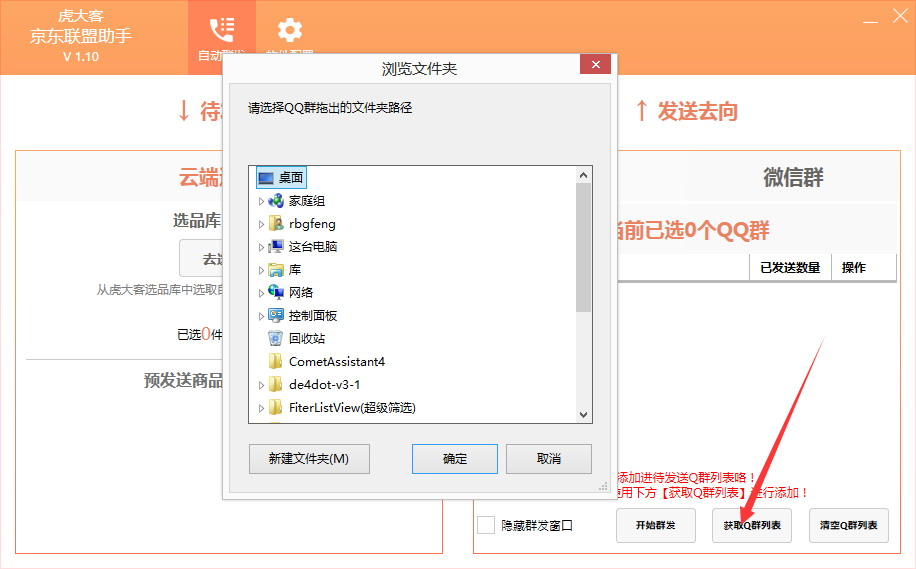Select the rbgfeng user folder icon
Viewport: 916px width, 569px height.
(x=276, y=223)
